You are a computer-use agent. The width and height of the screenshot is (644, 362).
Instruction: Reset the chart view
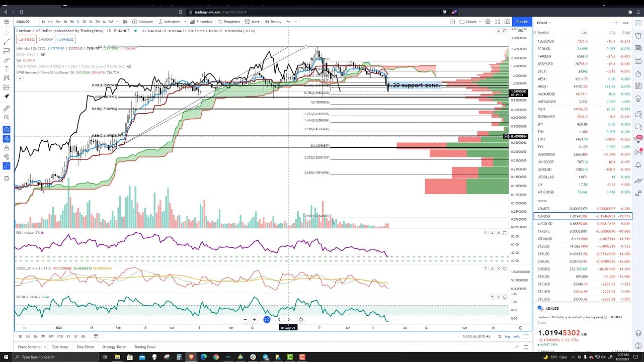coord(301,319)
